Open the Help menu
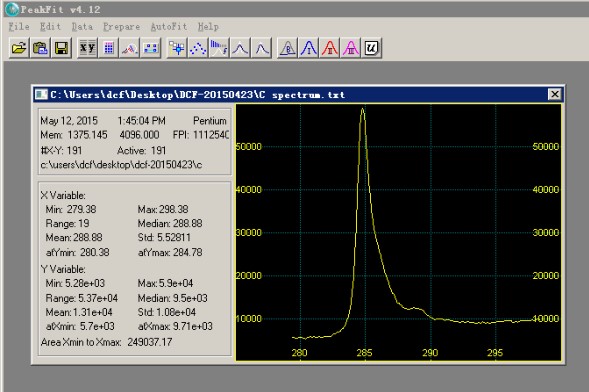Screen dimensions: 589x392 (208, 27)
